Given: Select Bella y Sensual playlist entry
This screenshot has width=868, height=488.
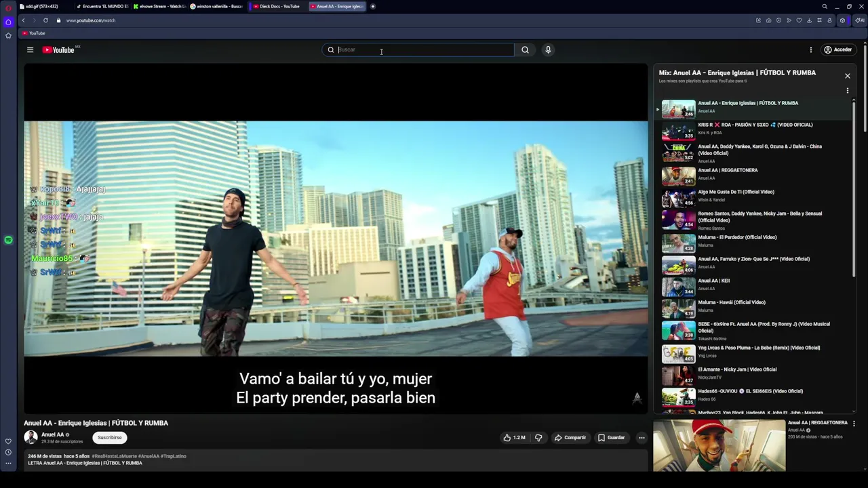Looking at the screenshot, I should click(753, 220).
